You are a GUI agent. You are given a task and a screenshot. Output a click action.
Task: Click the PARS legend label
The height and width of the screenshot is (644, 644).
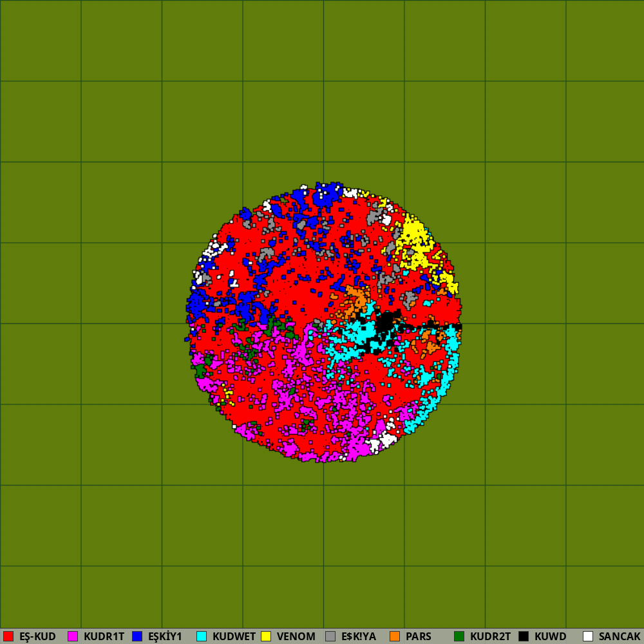click(419, 636)
